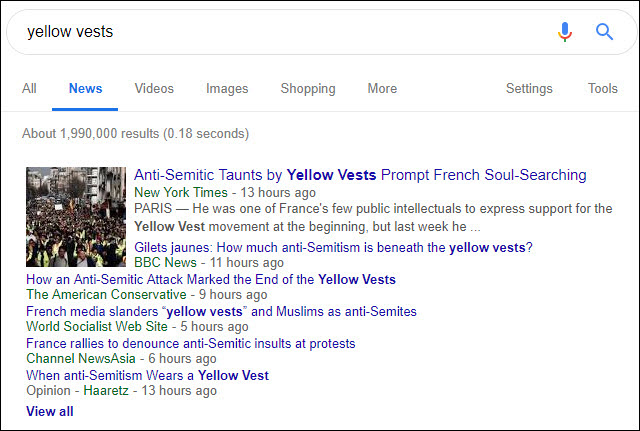
Task: Open the BBC 'Gilets jaunes' article link
Action: [x=333, y=248]
